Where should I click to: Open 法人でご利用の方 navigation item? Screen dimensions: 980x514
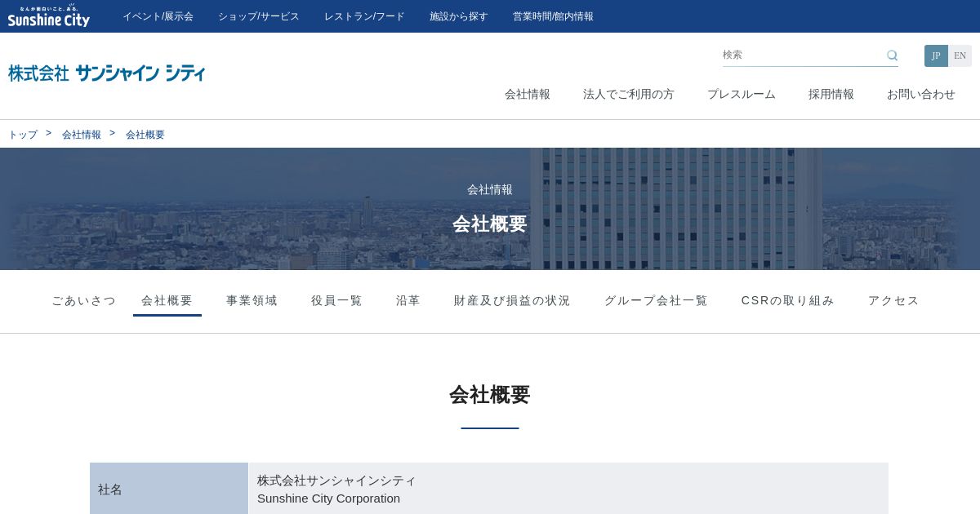click(x=628, y=94)
